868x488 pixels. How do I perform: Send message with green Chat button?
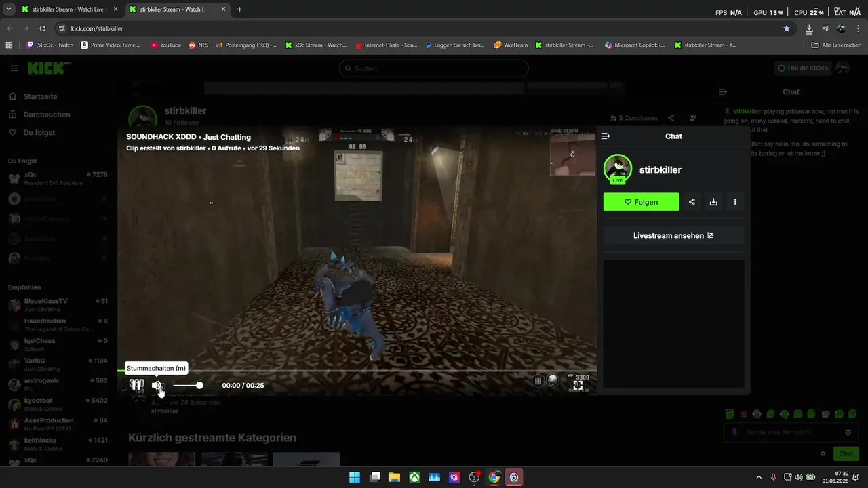(846, 453)
